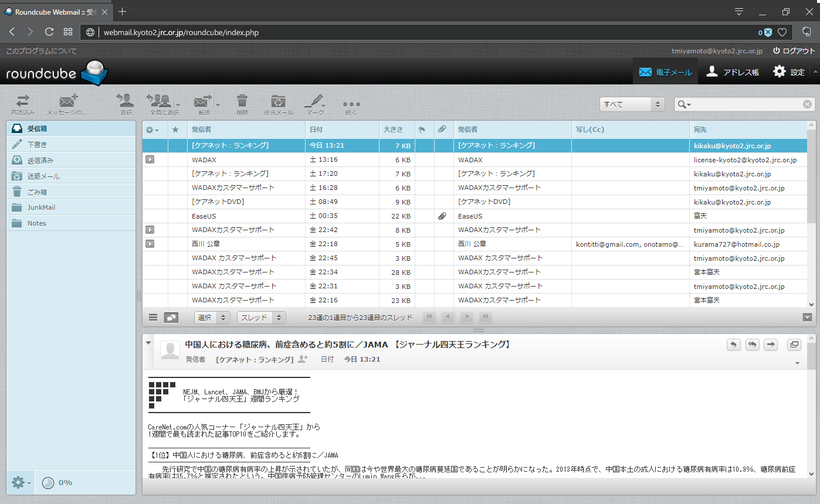Click reply icon in message preview header

pyautogui.click(x=733, y=345)
